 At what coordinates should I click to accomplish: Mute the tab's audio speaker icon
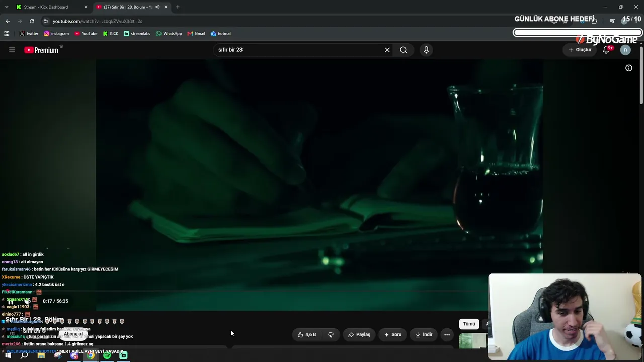[x=157, y=7]
